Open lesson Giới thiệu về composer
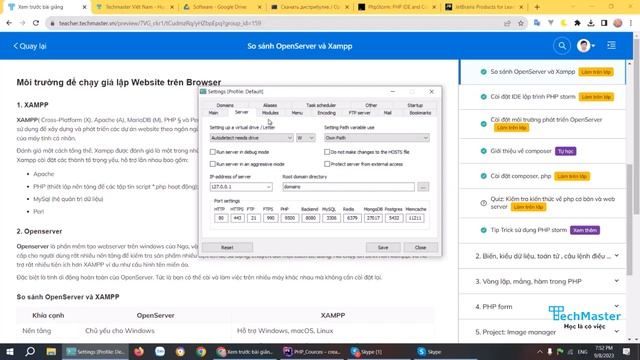Image resolution: width=640 pixels, height=360 pixels. pyautogui.click(x=521, y=151)
